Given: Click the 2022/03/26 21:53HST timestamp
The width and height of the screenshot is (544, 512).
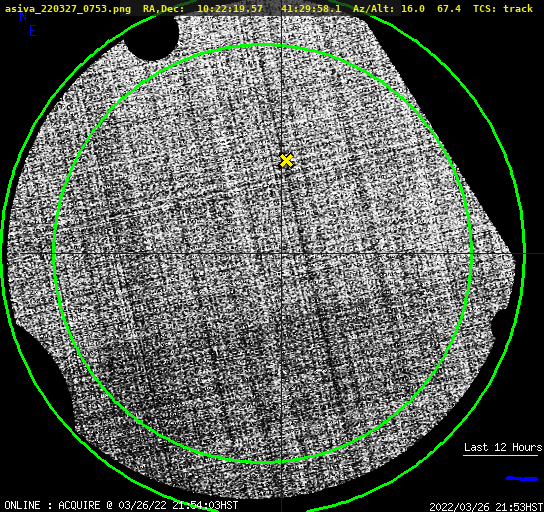Looking at the screenshot, I should 486,507.
